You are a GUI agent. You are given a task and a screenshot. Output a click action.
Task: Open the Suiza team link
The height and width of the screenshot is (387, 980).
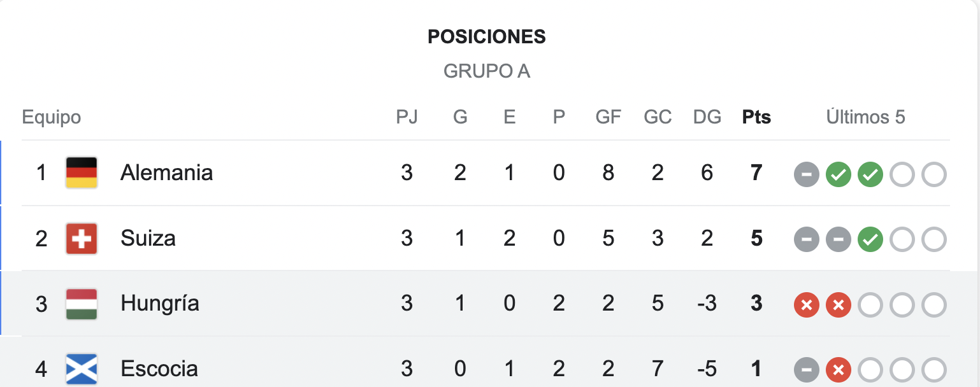pos(148,239)
